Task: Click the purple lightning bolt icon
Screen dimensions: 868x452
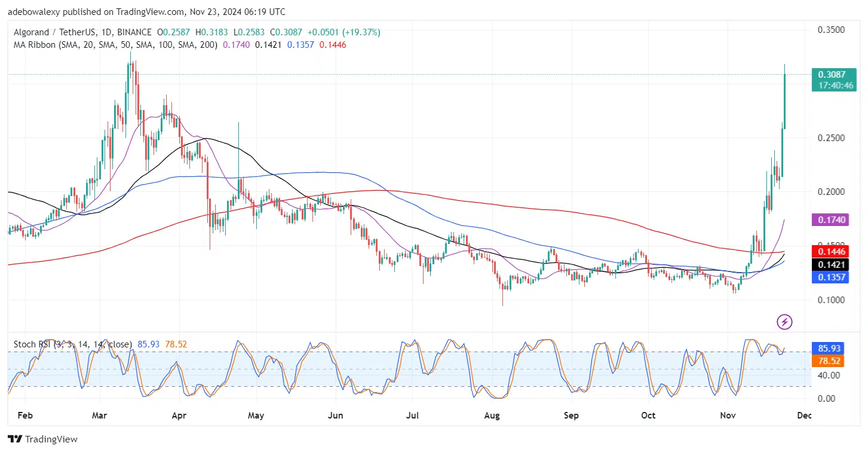Action: [784, 322]
